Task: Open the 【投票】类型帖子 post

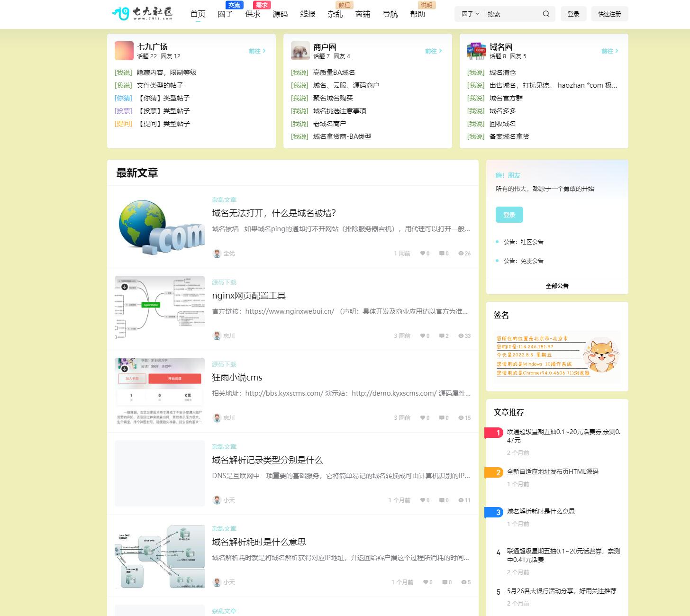Action: click(163, 111)
